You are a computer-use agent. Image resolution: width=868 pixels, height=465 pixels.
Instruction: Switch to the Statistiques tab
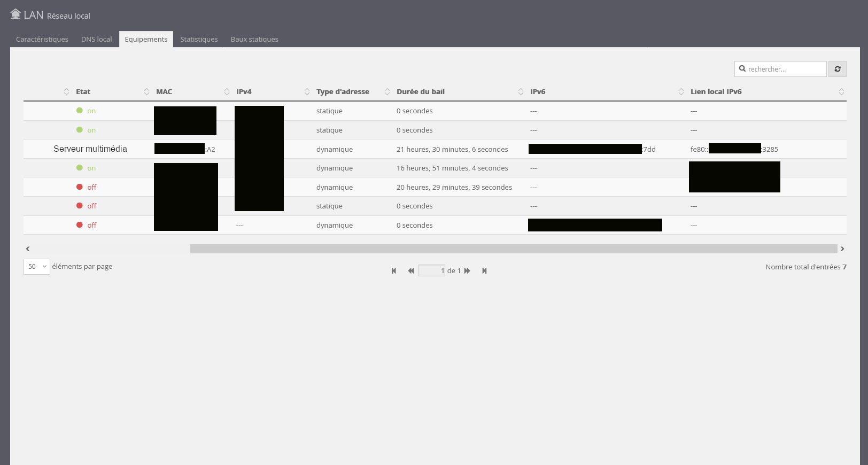199,40
